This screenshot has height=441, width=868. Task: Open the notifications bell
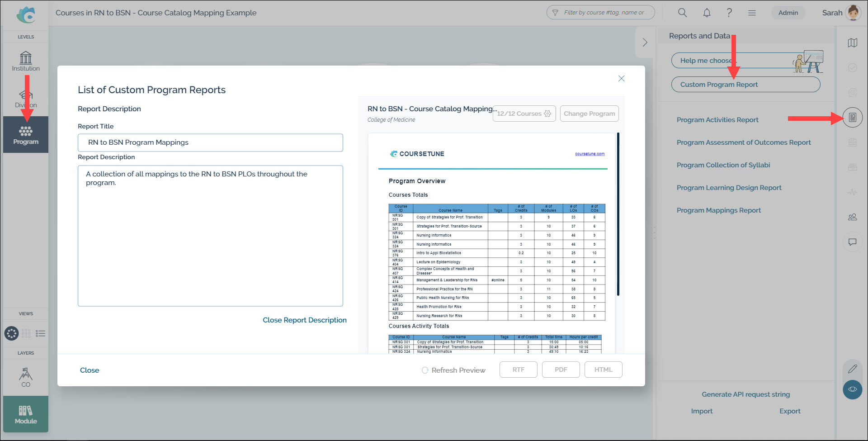pyautogui.click(x=707, y=13)
